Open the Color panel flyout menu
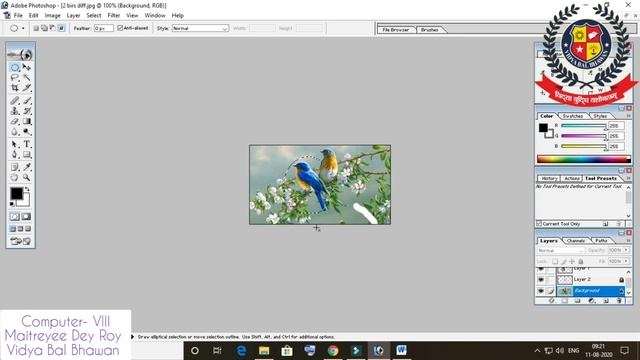 [629, 116]
